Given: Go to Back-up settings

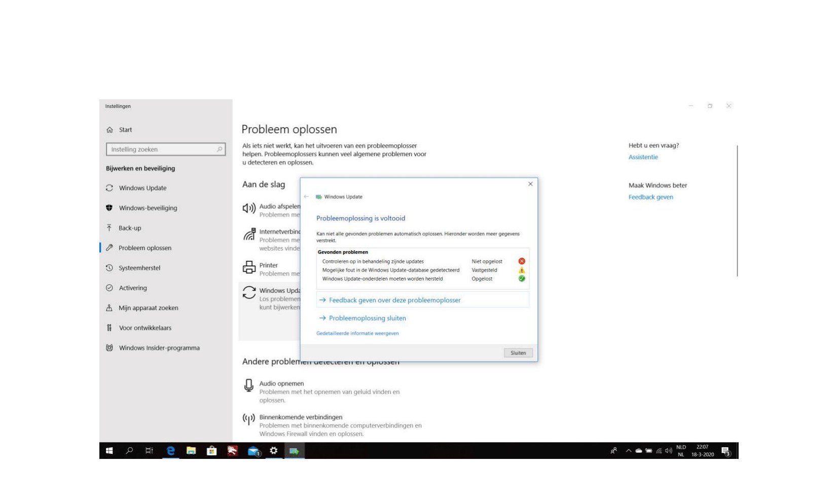Looking at the screenshot, I should (x=130, y=228).
